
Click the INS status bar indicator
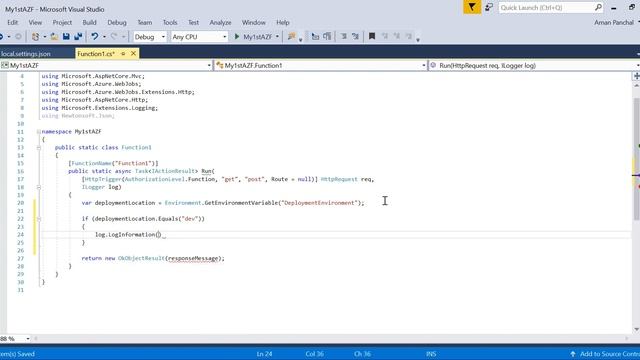point(431,354)
